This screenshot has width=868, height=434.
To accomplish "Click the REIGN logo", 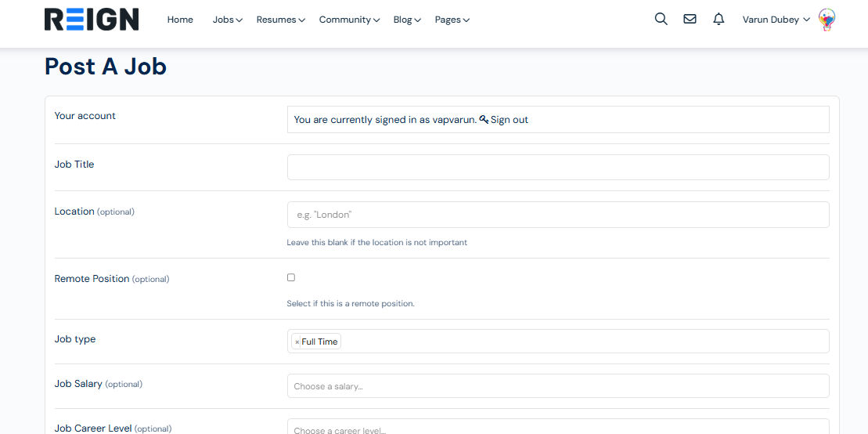I will pos(92,20).
